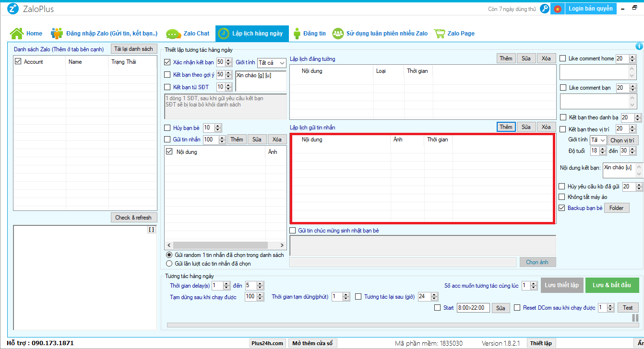This screenshot has height=349, width=644.
Task: Enable Kết bạn từ SĐT
Action: (167, 87)
